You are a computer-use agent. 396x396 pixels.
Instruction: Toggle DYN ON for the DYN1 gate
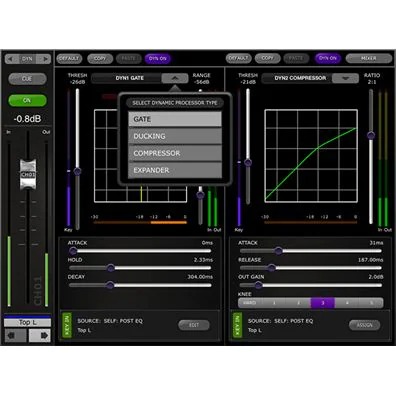click(x=158, y=59)
